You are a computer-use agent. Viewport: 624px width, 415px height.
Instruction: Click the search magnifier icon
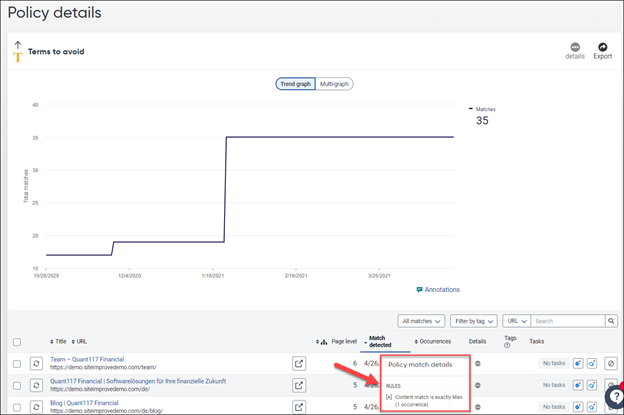pyautogui.click(x=611, y=321)
